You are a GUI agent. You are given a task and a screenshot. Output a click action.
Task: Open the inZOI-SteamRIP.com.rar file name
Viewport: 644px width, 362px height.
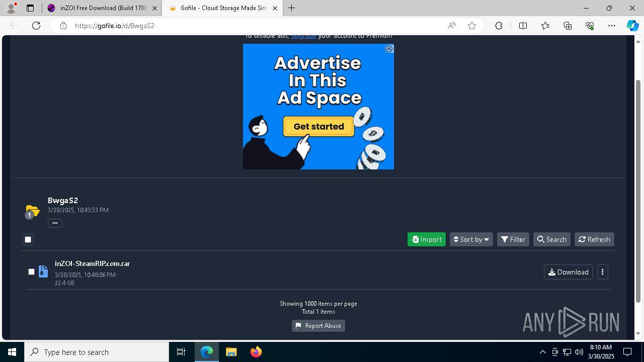[92, 263]
